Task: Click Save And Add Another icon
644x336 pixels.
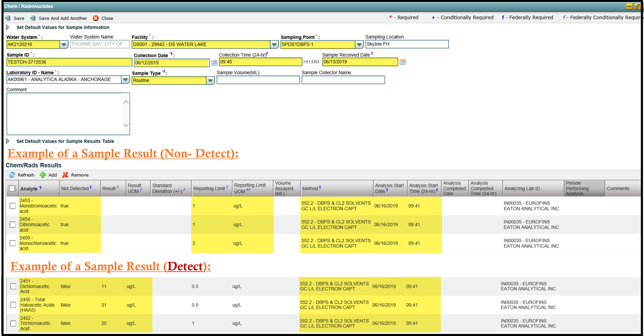Action: click(33, 18)
